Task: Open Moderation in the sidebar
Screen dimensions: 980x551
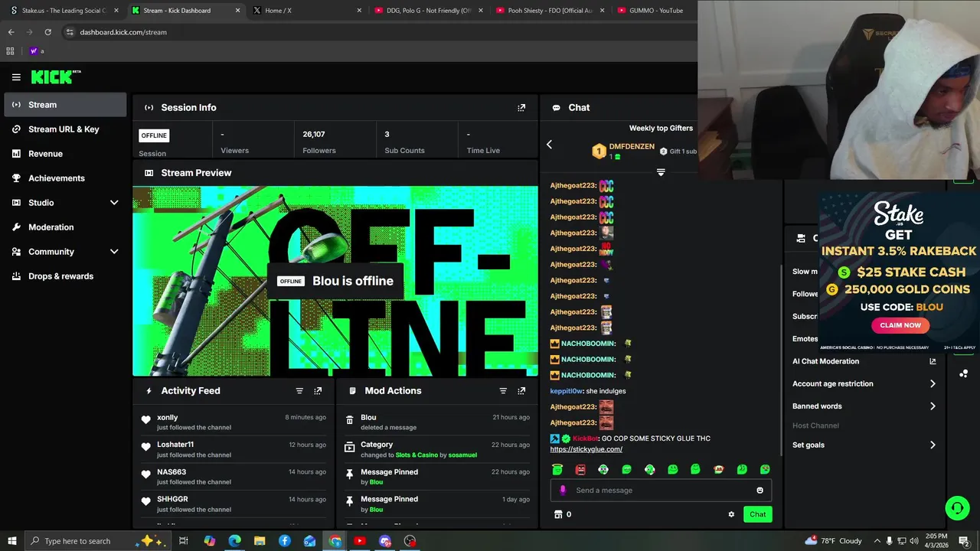Action: tap(65, 227)
